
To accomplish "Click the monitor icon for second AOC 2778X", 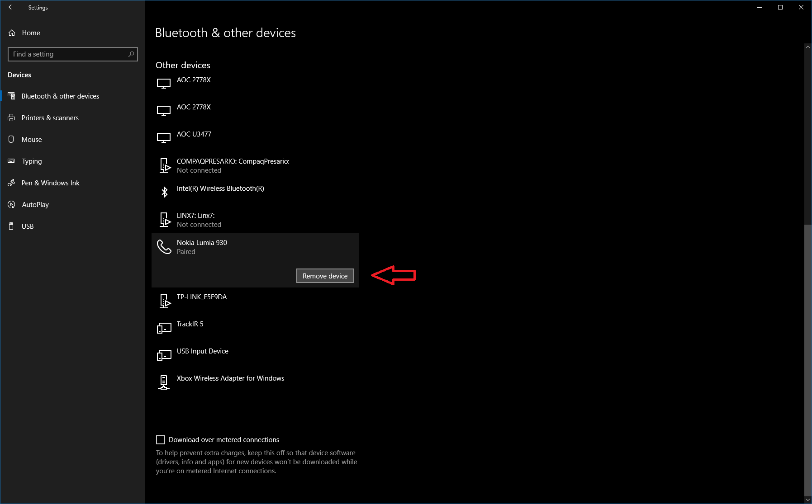I will click(x=164, y=111).
